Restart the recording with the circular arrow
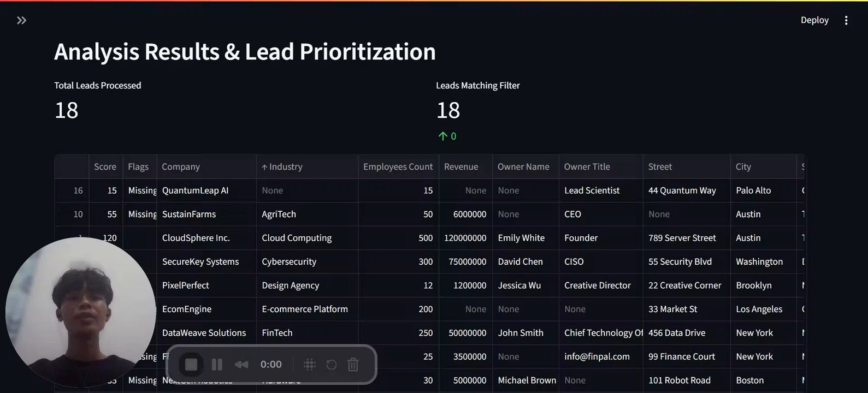This screenshot has width=868, height=393. coord(332,365)
